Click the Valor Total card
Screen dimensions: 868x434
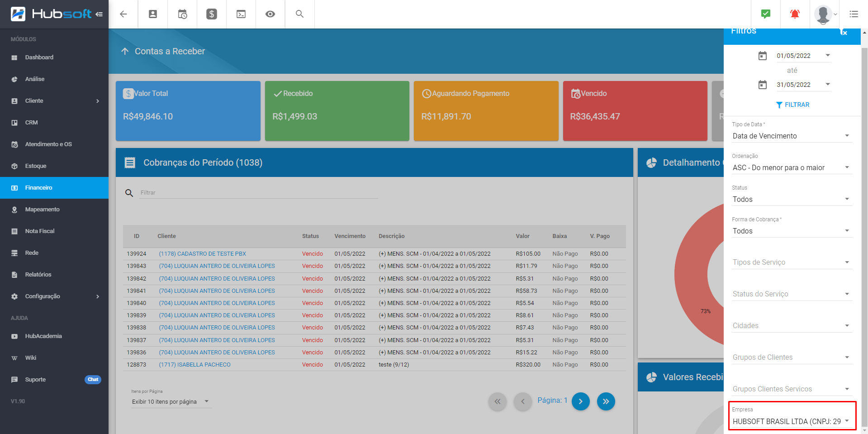pyautogui.click(x=188, y=111)
